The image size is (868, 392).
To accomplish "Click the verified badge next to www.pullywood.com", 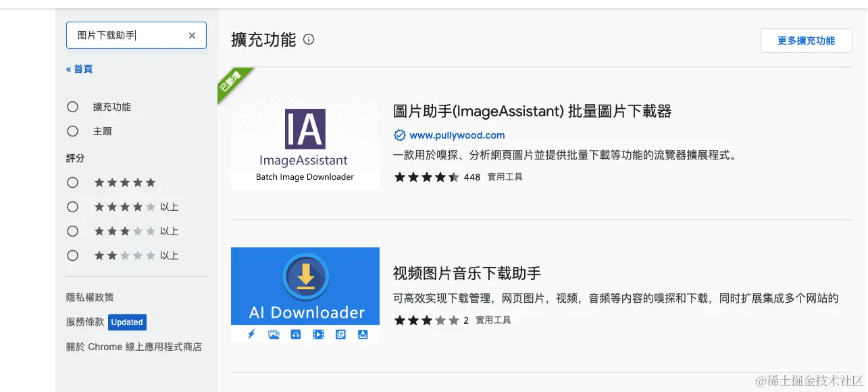I will pyautogui.click(x=400, y=135).
